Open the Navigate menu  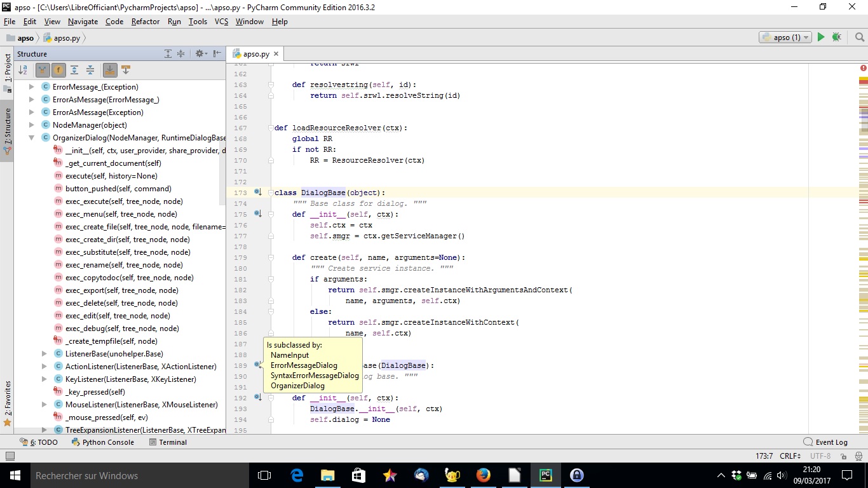coord(83,21)
